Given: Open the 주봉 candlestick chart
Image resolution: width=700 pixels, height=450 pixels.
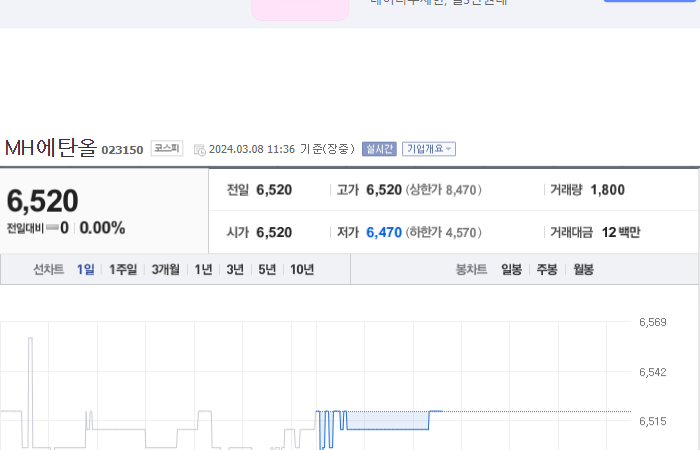Looking at the screenshot, I should (x=547, y=269).
